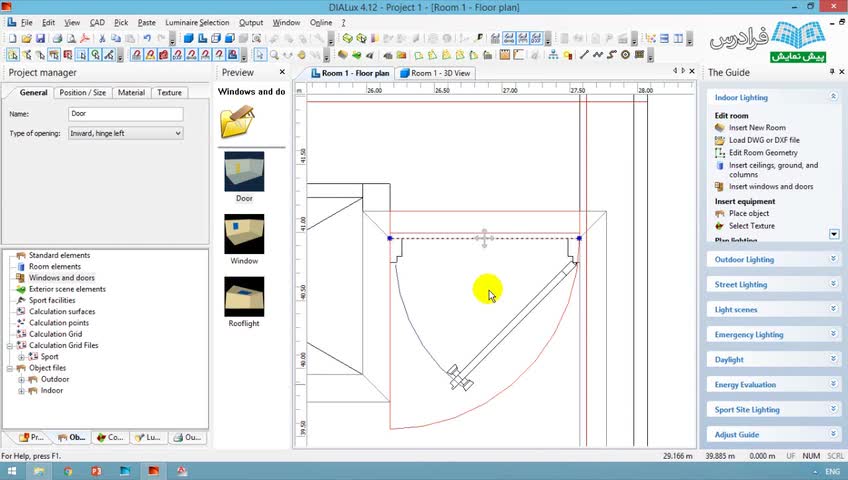Select the Rooflight preview thumbnail

pyautogui.click(x=244, y=297)
